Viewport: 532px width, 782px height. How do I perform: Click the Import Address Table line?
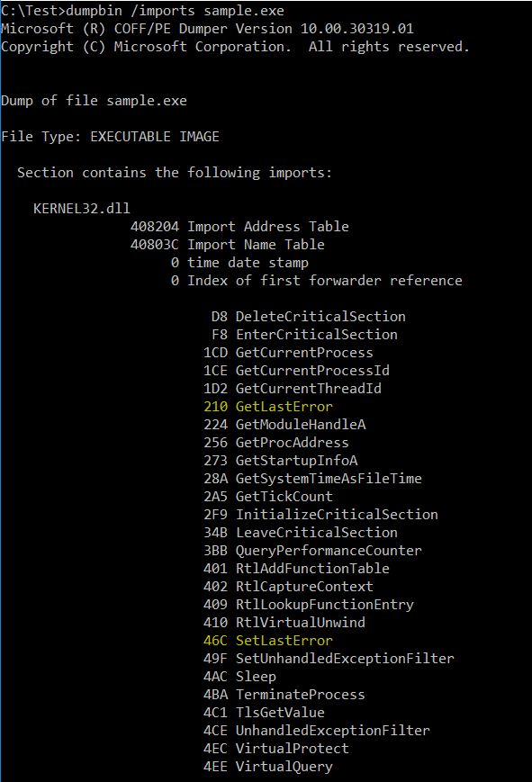click(x=239, y=227)
